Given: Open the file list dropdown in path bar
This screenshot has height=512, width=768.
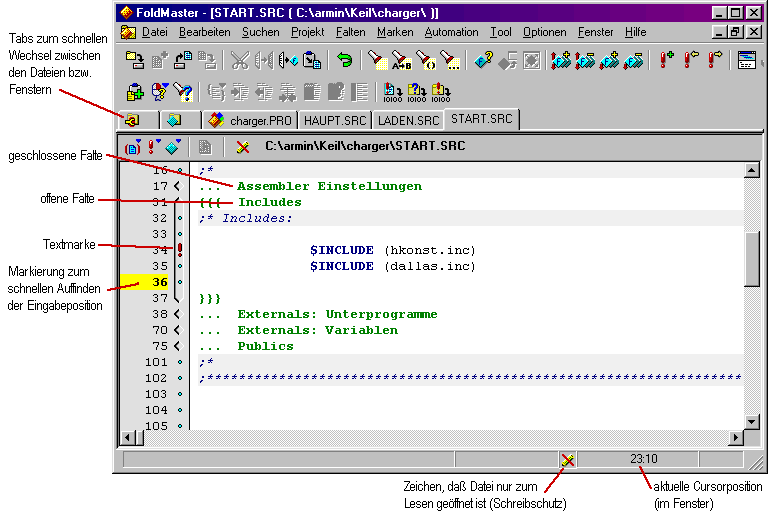Looking at the screenshot, I should click(133, 146).
